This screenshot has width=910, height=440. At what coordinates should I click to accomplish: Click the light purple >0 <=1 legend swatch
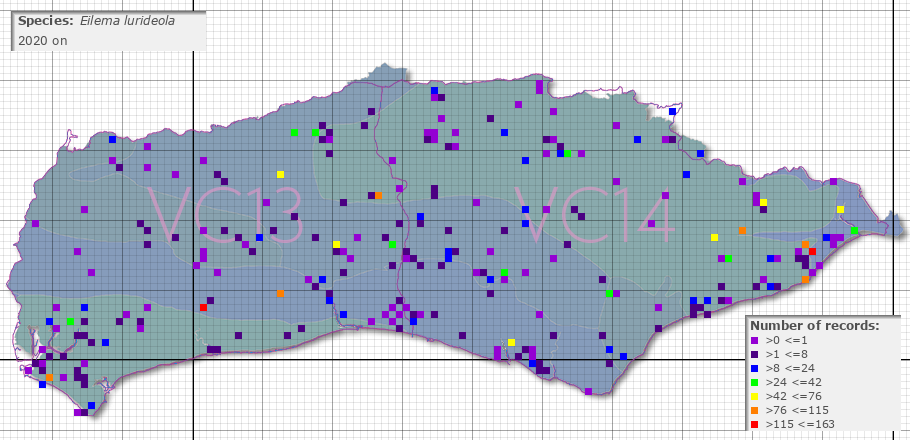tap(754, 341)
